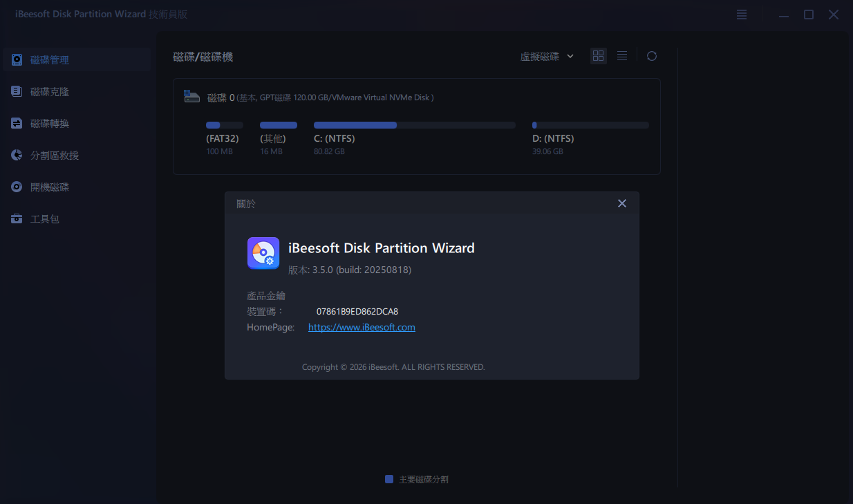Viewport: 853px width, 504px height.
Task: Click the 分割區救援 recovery icon
Action: pyautogui.click(x=17, y=156)
